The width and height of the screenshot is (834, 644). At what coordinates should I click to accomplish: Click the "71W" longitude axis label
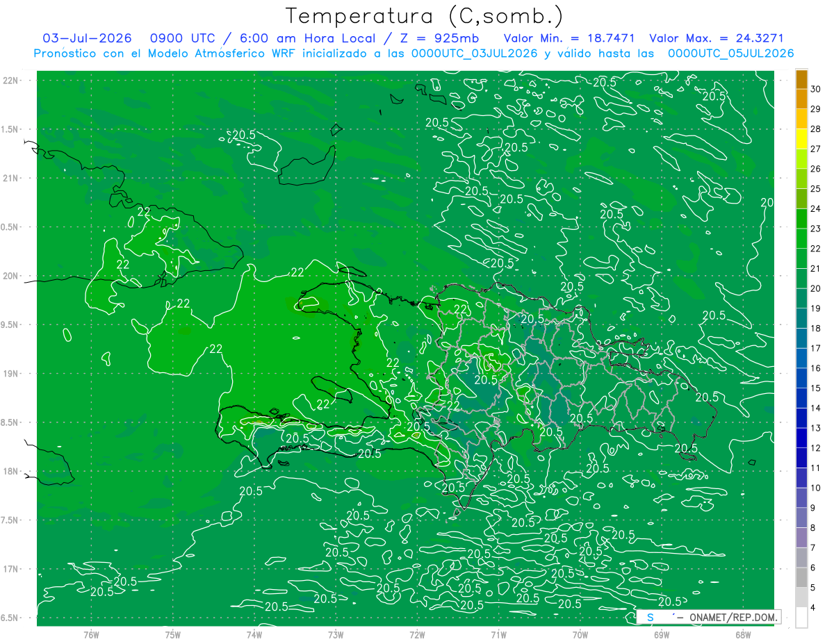click(x=498, y=634)
